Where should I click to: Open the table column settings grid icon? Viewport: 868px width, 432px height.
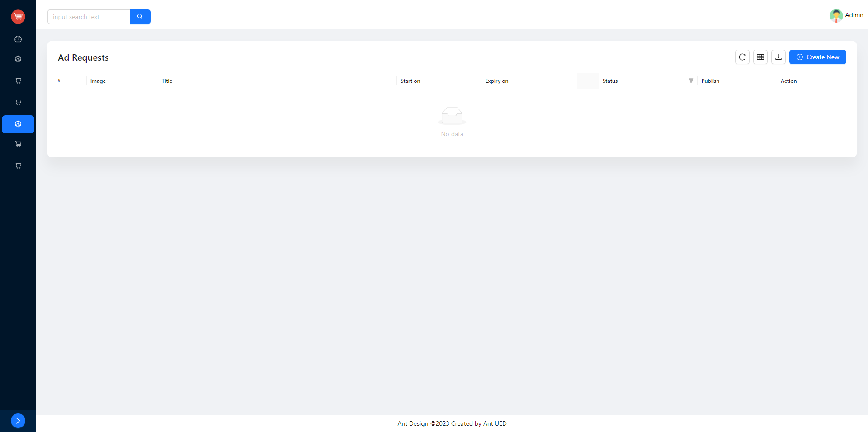[x=760, y=57]
